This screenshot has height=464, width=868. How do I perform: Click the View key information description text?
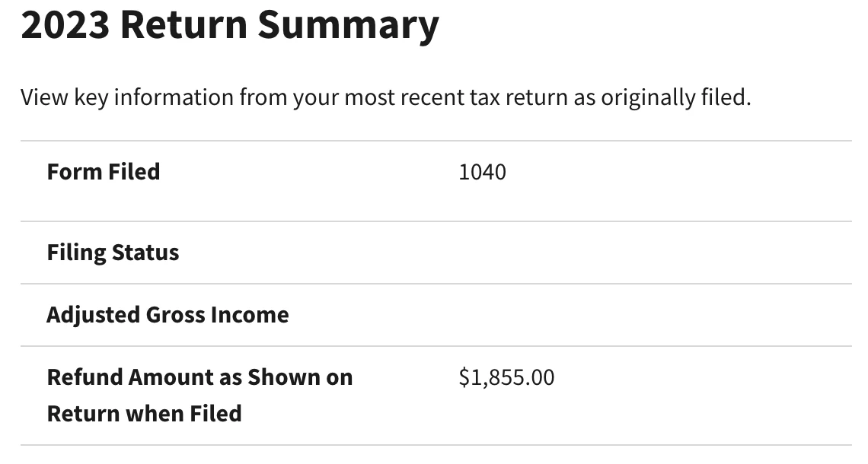(386, 97)
